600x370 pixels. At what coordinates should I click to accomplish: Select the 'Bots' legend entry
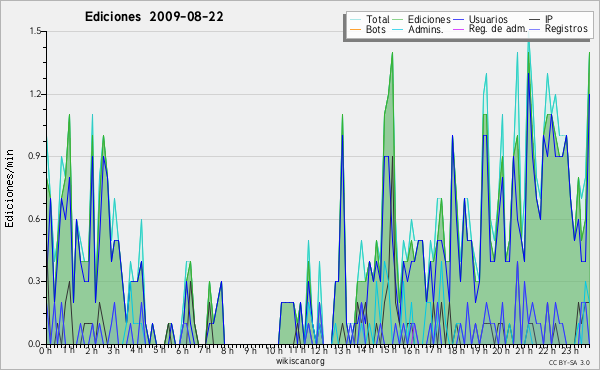coord(376,29)
